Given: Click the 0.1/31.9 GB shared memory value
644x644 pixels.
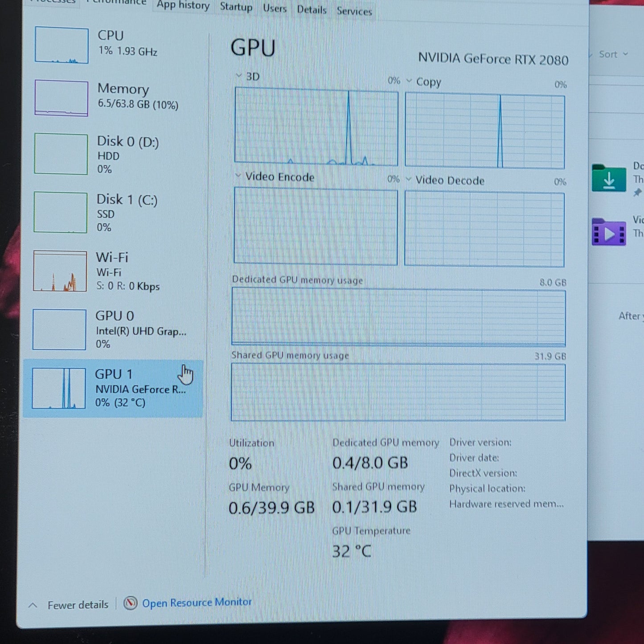Looking at the screenshot, I should point(375,507).
